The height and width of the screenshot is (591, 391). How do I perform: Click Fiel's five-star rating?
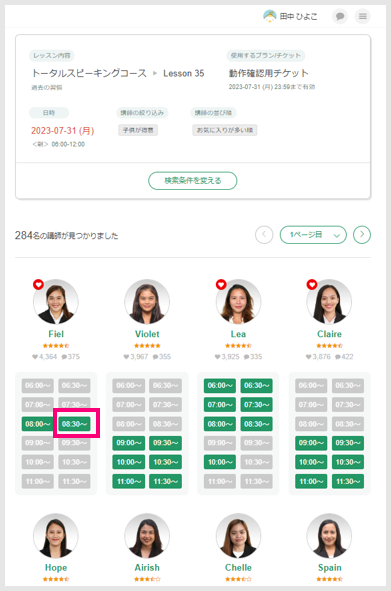[56, 346]
